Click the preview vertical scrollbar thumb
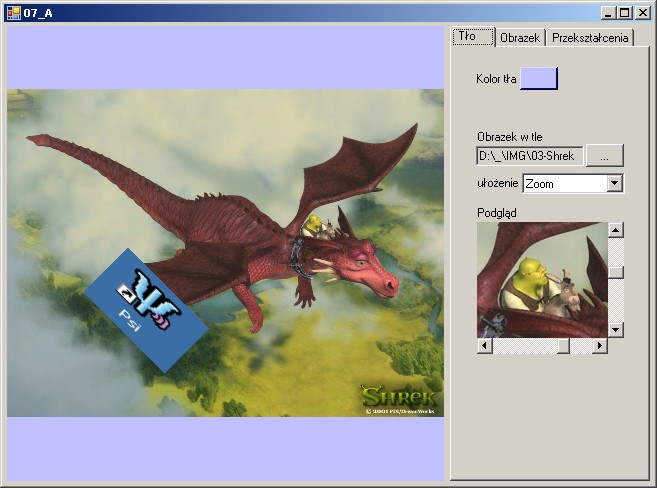This screenshot has height=488, width=657. [616, 272]
